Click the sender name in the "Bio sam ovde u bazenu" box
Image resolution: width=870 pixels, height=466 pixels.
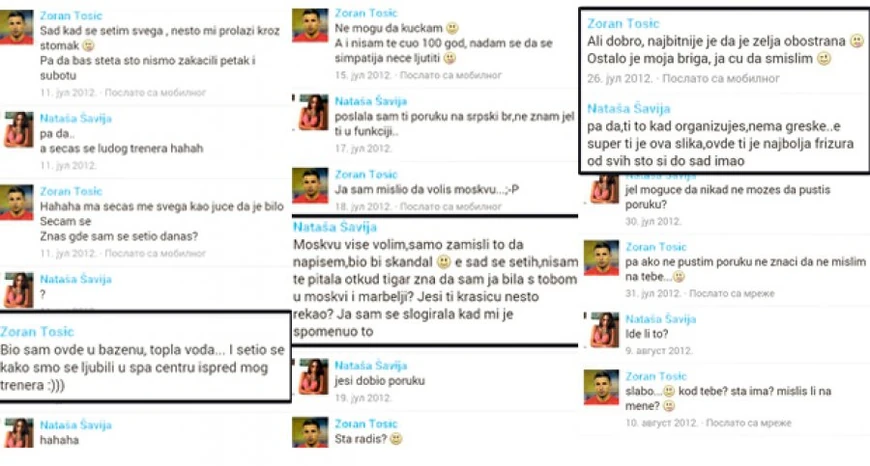pyautogui.click(x=37, y=332)
